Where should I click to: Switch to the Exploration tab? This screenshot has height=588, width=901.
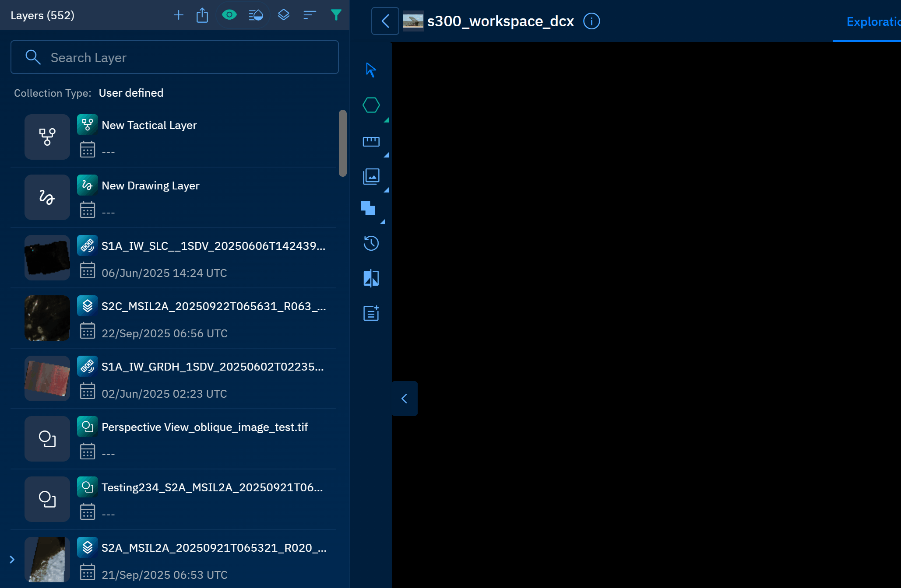873,22
